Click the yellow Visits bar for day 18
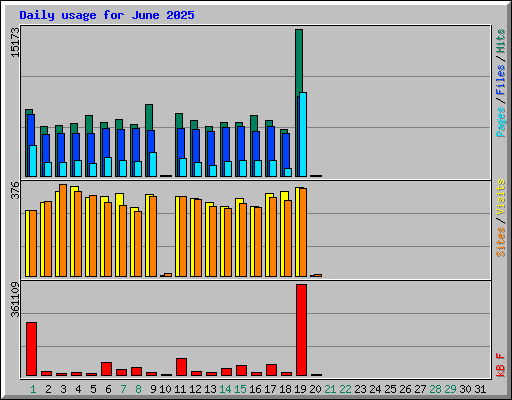Screen dimensions: 512x400 pos(284,234)
